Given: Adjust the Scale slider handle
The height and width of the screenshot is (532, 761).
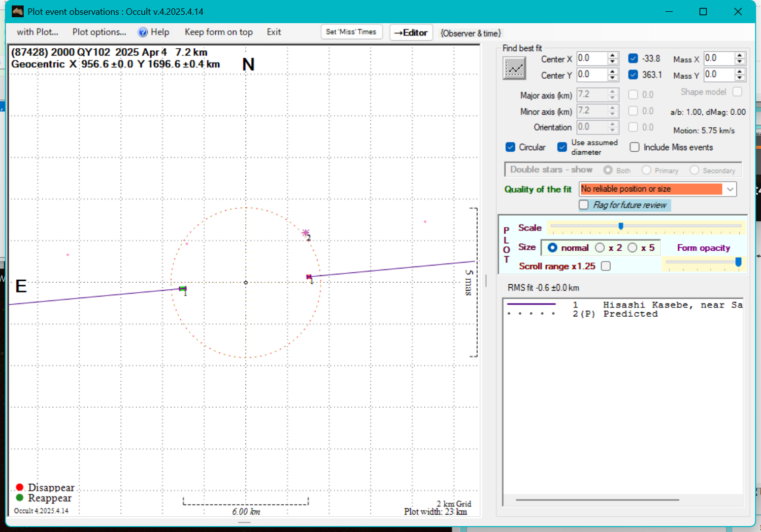Looking at the screenshot, I should click(x=621, y=226).
